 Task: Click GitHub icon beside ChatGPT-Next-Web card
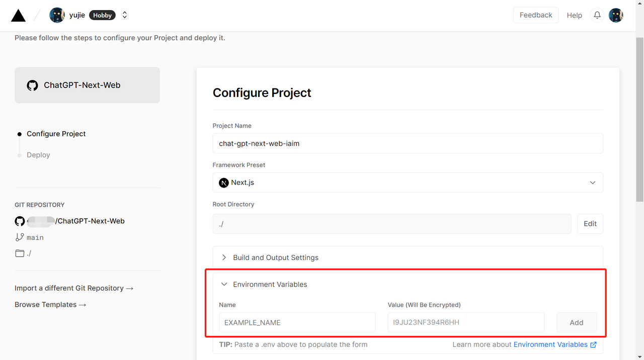(x=32, y=85)
